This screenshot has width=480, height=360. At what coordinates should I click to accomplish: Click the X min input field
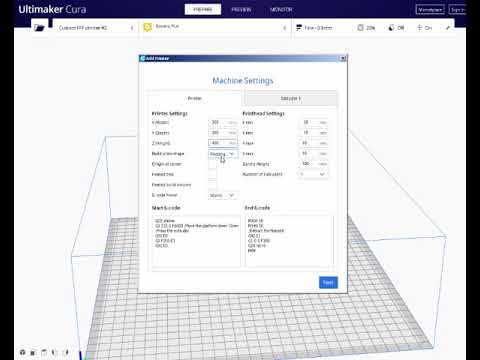pyautogui.click(x=313, y=122)
